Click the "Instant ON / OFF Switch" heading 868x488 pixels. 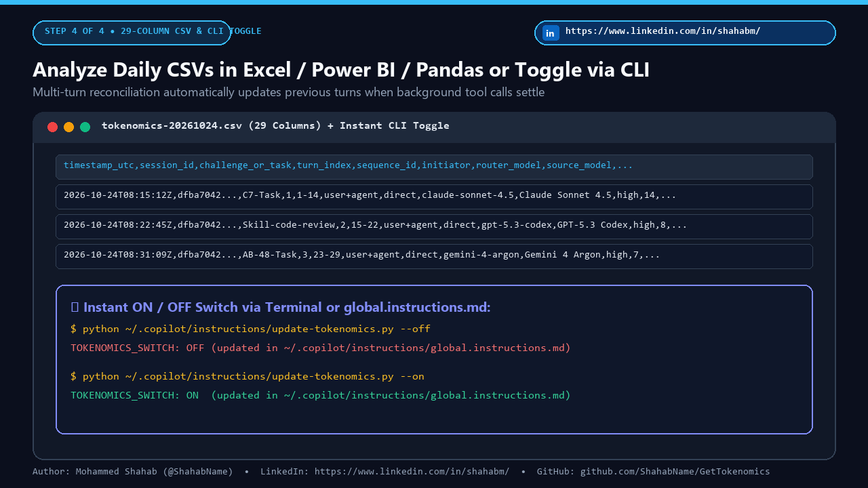[x=281, y=307]
